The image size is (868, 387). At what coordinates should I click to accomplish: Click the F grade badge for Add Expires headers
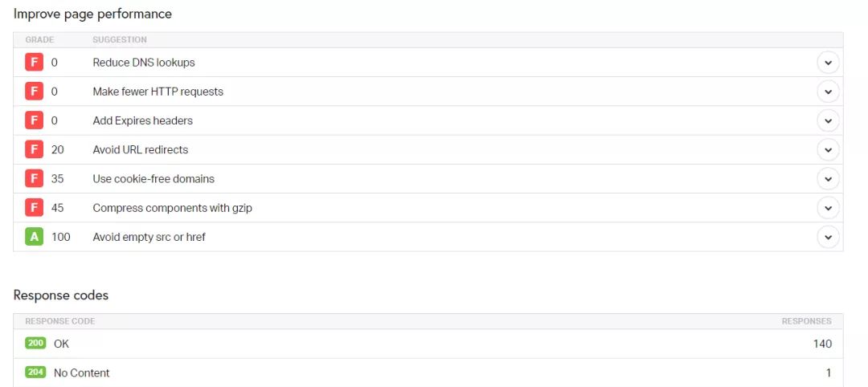coord(34,120)
